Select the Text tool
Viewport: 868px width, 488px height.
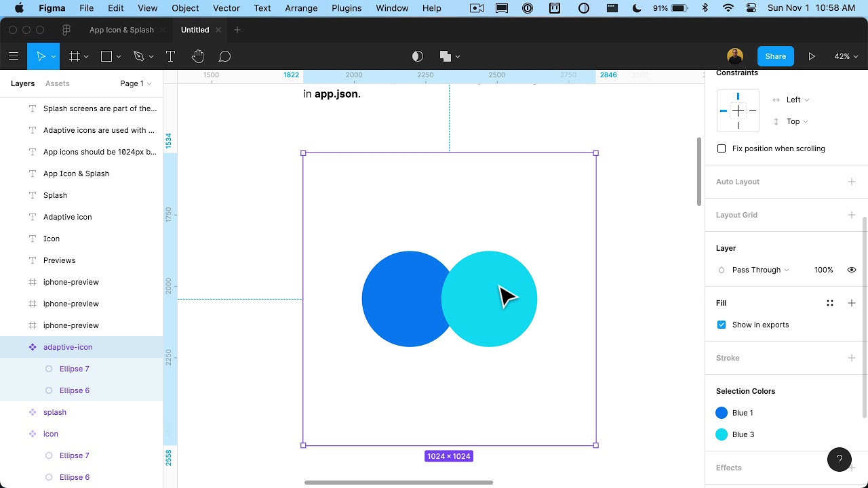170,56
